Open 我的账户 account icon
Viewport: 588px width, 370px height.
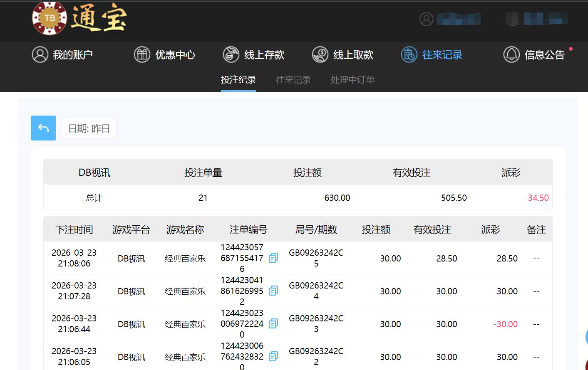coord(40,54)
